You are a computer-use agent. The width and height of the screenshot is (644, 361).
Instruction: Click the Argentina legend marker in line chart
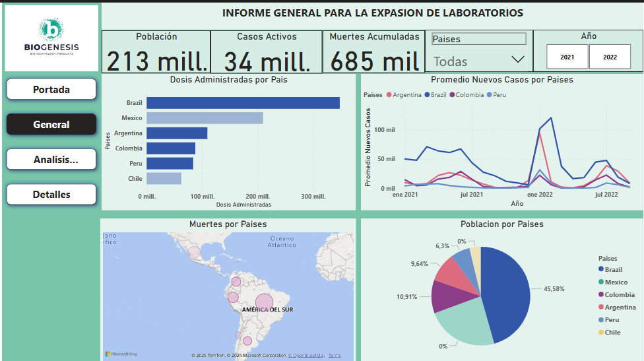[x=389, y=95]
